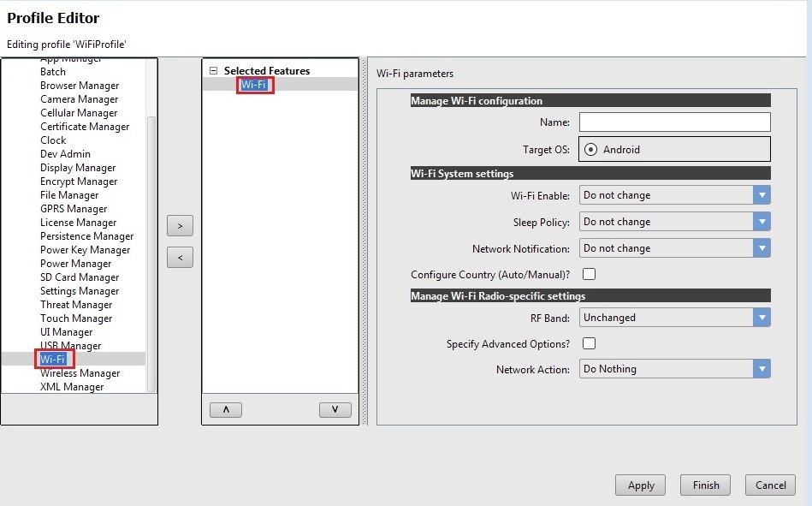812x506 pixels.
Task: Enable Configure Country (Auto/Manual) checkbox
Action: point(589,275)
